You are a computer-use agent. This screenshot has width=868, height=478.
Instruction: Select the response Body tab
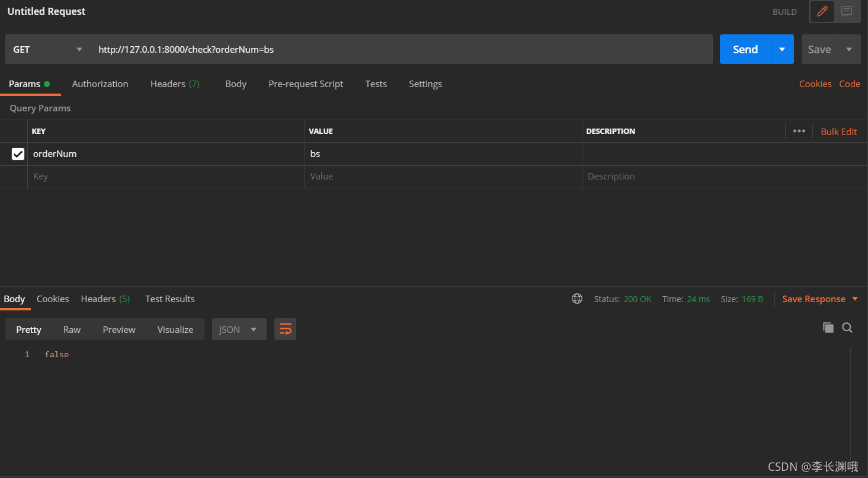pyautogui.click(x=14, y=299)
